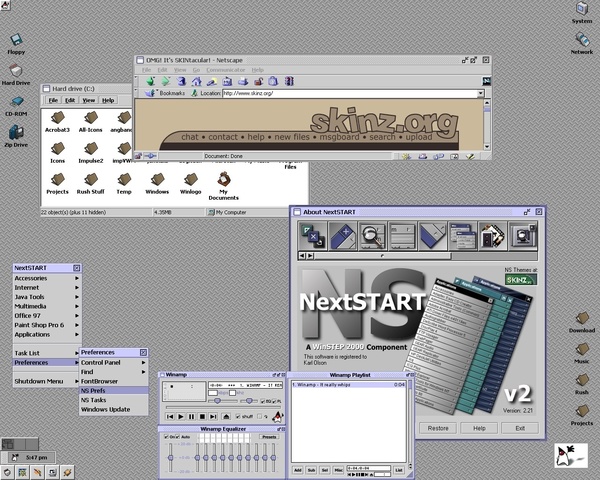The height and width of the screenshot is (480, 600).
Task: Click Winamp Play button
Action: click(x=181, y=416)
